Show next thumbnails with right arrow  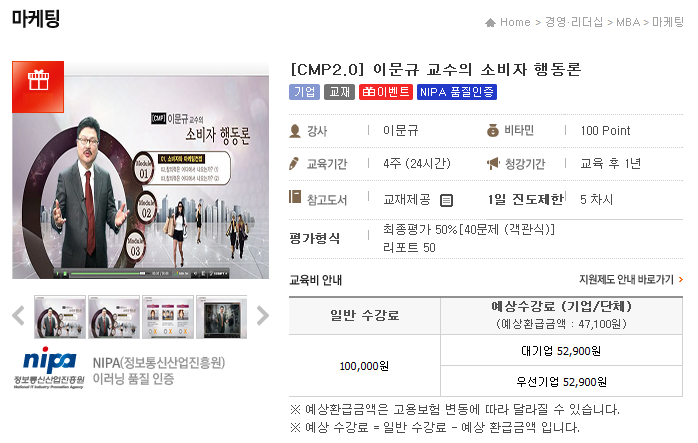(x=263, y=316)
